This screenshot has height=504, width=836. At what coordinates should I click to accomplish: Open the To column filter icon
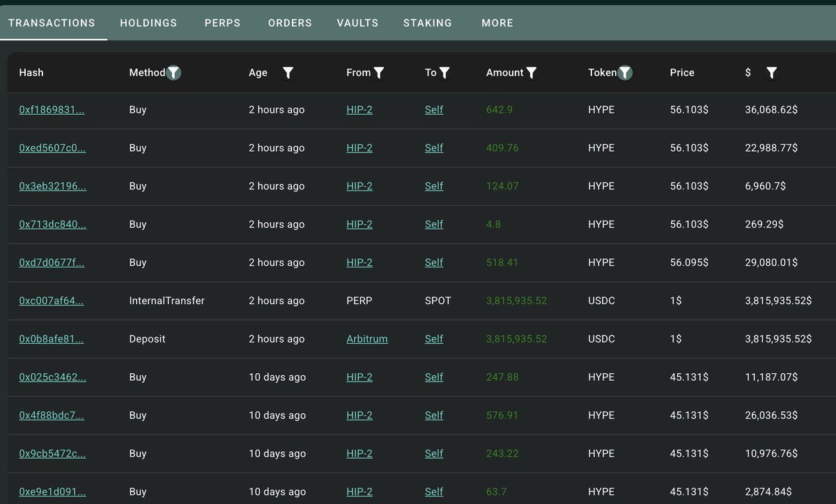coord(444,72)
